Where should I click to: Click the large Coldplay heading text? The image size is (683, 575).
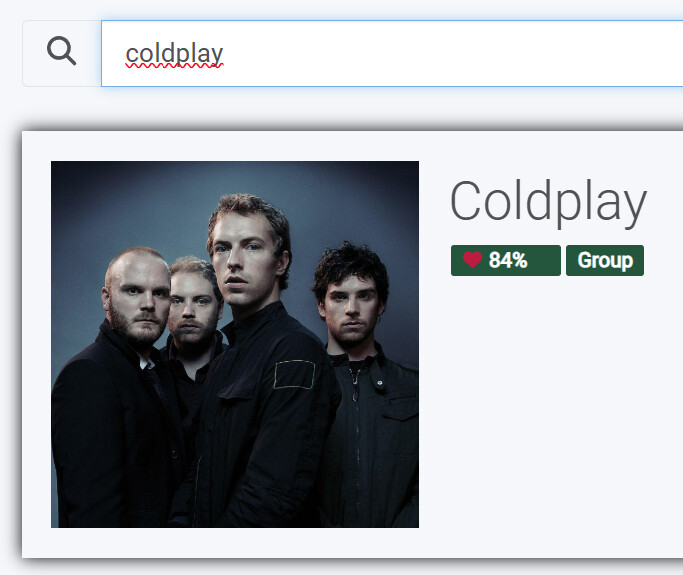(x=548, y=202)
